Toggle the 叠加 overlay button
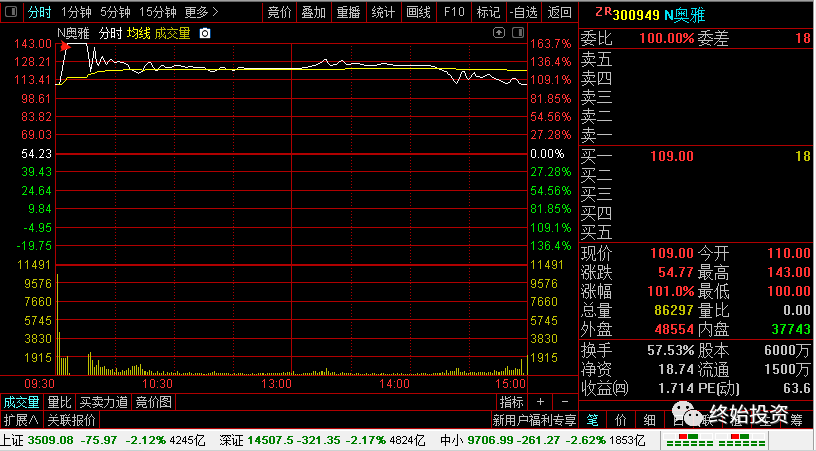Viewport: 816px width, 451px height. coord(313,11)
